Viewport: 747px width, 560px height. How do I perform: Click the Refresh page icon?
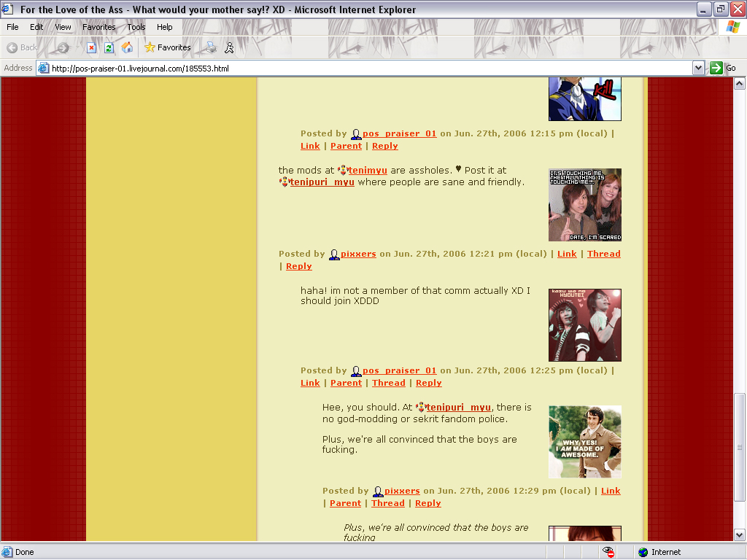click(x=109, y=47)
